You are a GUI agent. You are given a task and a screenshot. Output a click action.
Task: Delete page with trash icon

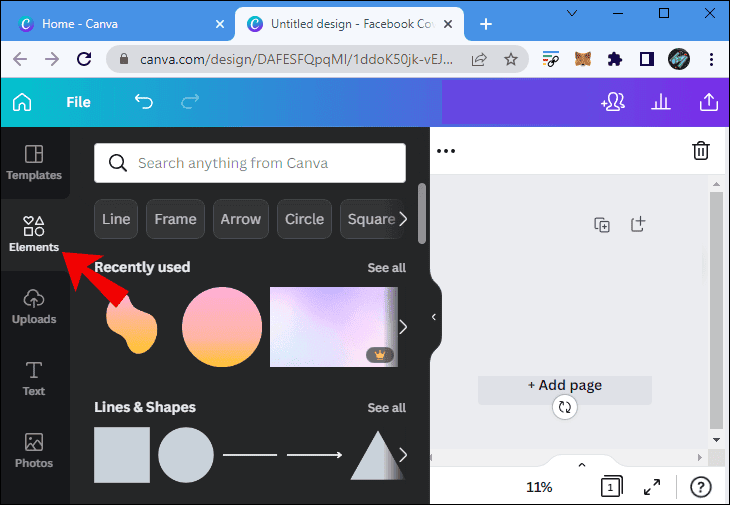pyautogui.click(x=701, y=151)
